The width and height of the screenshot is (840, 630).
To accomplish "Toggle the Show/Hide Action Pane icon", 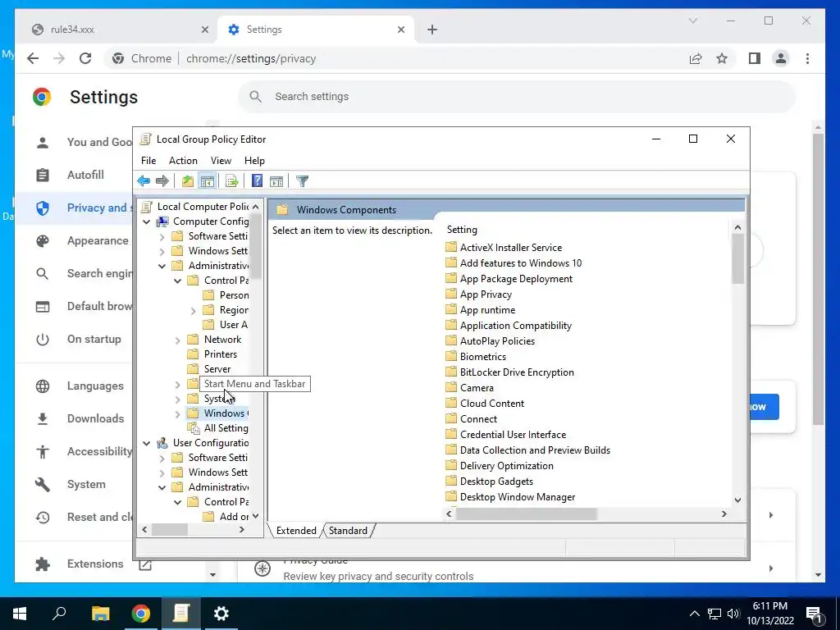I will (276, 181).
